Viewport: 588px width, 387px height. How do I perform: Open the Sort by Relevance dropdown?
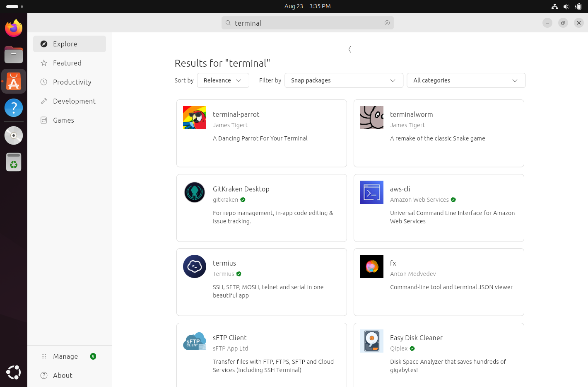pyautogui.click(x=223, y=80)
